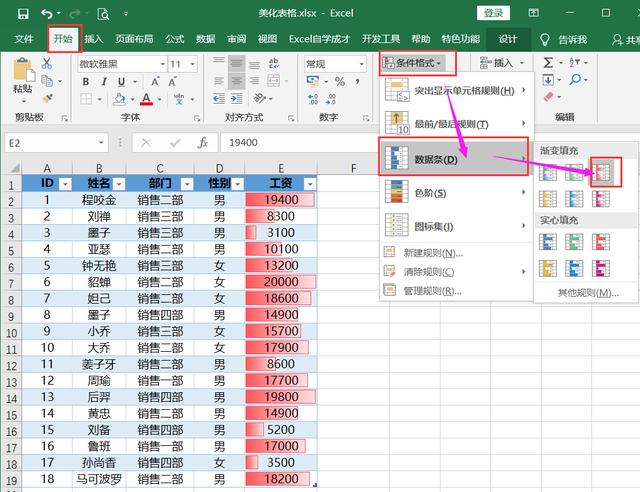Image resolution: width=640 pixels, height=492 pixels.
Task: Save the workbook with the floppy icon
Action: click(23, 14)
